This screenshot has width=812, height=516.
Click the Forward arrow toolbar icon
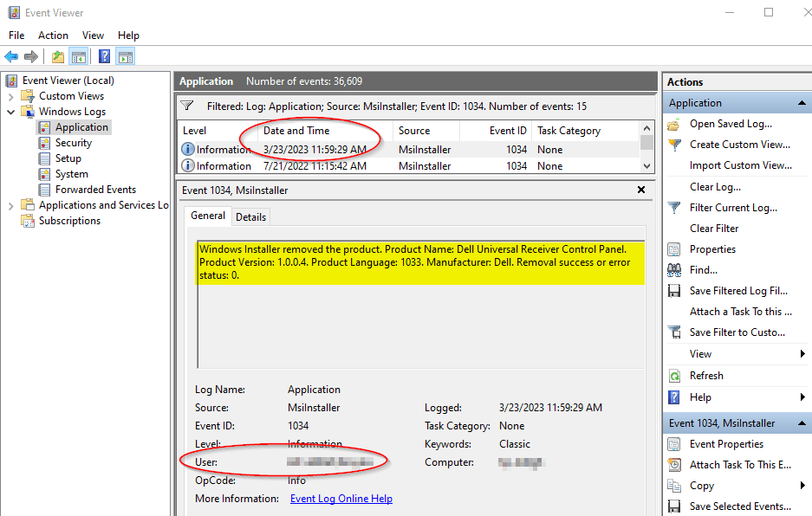(x=31, y=56)
